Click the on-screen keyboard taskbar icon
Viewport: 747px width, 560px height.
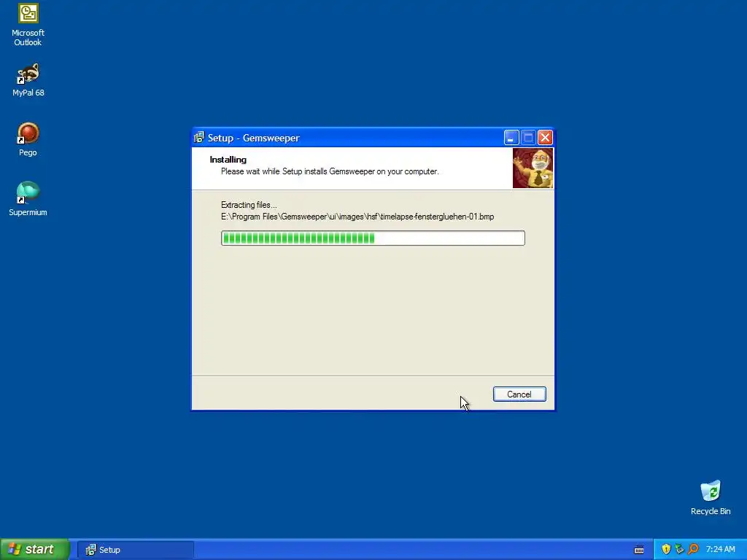(x=639, y=550)
